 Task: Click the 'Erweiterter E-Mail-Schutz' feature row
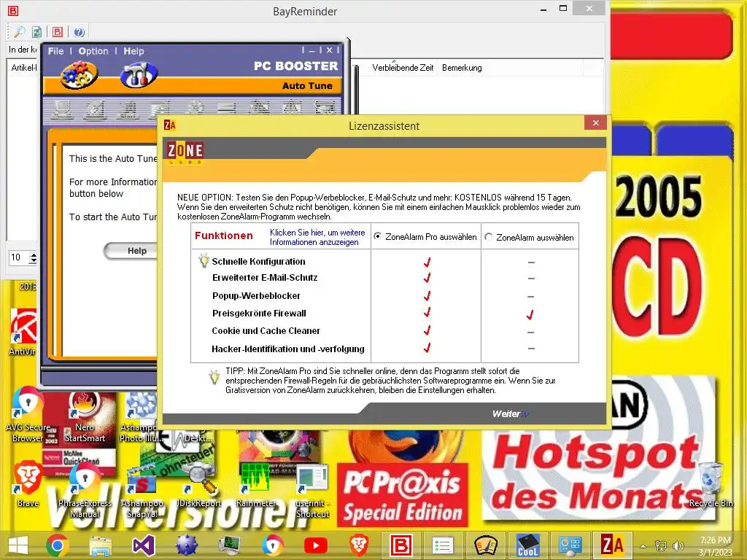pyautogui.click(x=265, y=278)
